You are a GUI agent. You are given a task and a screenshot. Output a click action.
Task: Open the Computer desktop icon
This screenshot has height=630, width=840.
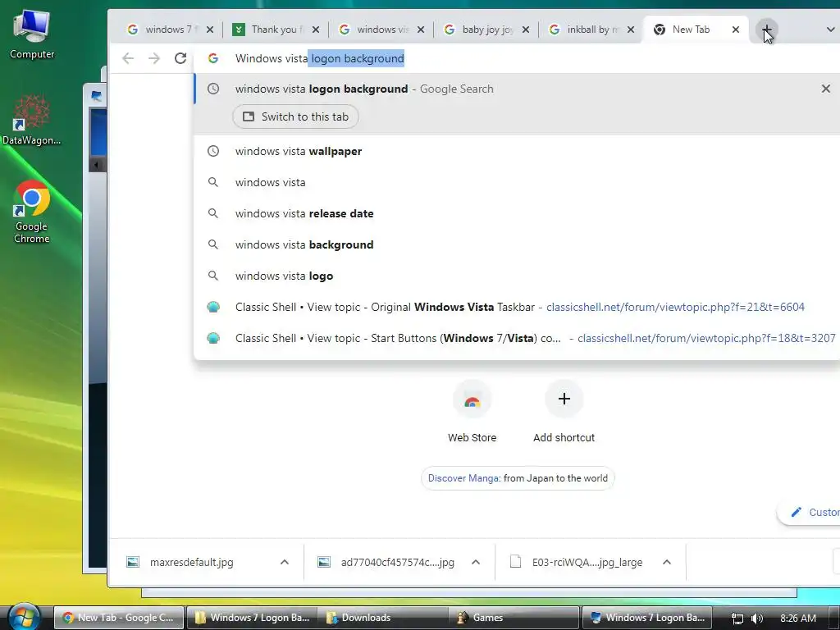click(32, 33)
